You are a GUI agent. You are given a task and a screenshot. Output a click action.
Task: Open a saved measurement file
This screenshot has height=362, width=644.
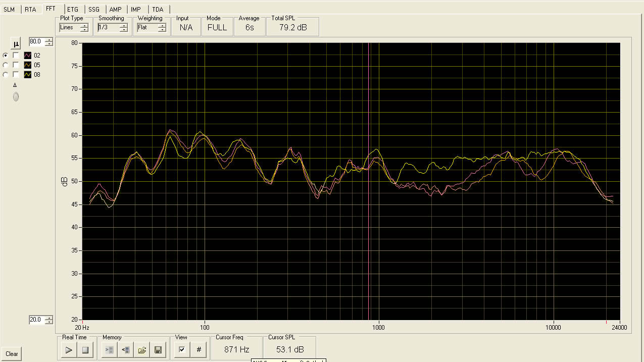pos(142,349)
